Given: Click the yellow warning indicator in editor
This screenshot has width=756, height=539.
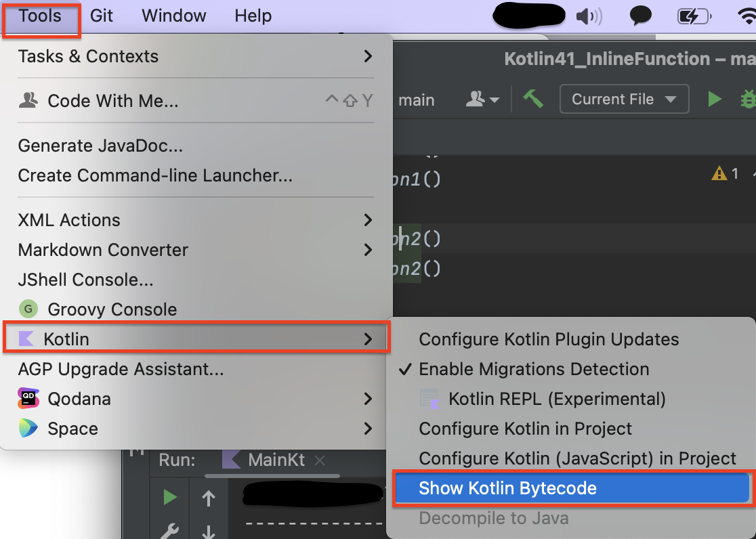Looking at the screenshot, I should (x=719, y=173).
